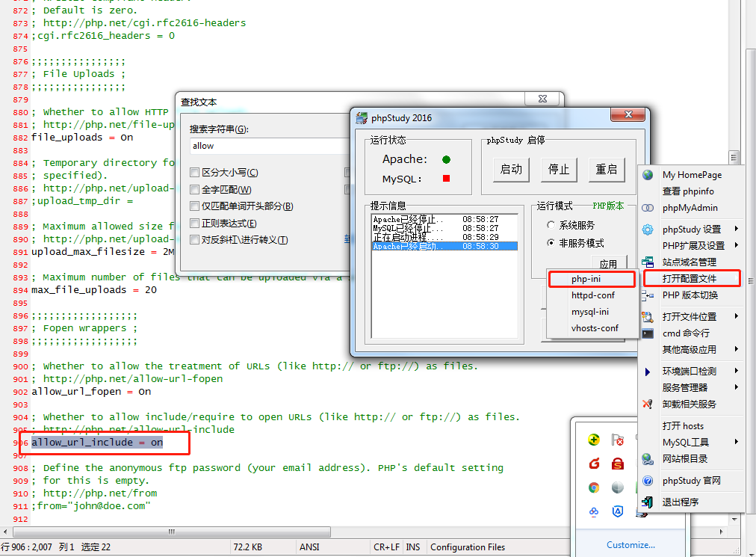
Task: Open 打开文件位置 magnifier icon entry
Action: 648,317
